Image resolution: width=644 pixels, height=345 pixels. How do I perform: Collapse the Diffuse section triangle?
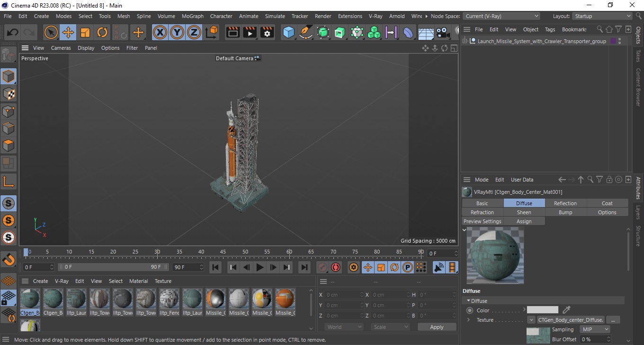[469, 301]
